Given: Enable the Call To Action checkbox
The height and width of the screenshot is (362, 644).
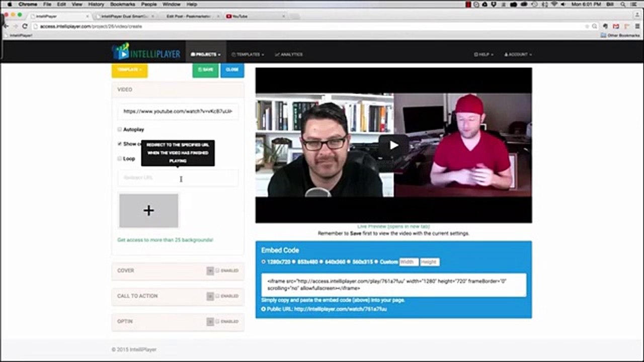Looking at the screenshot, I should point(217,296).
